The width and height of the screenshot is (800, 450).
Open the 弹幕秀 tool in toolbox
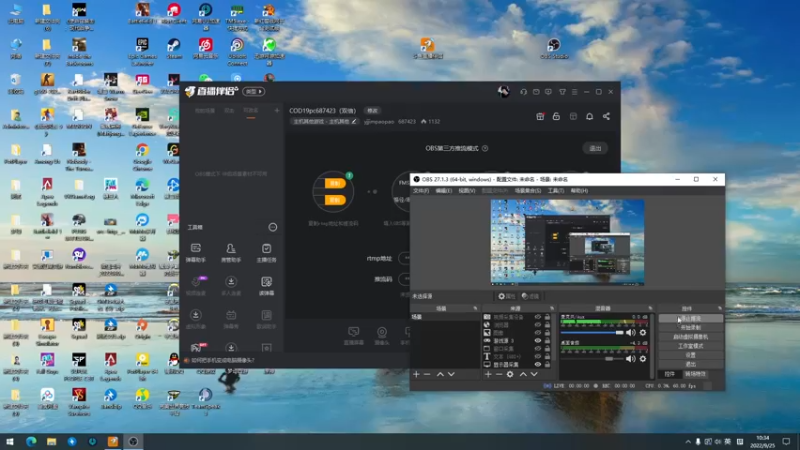click(231, 319)
